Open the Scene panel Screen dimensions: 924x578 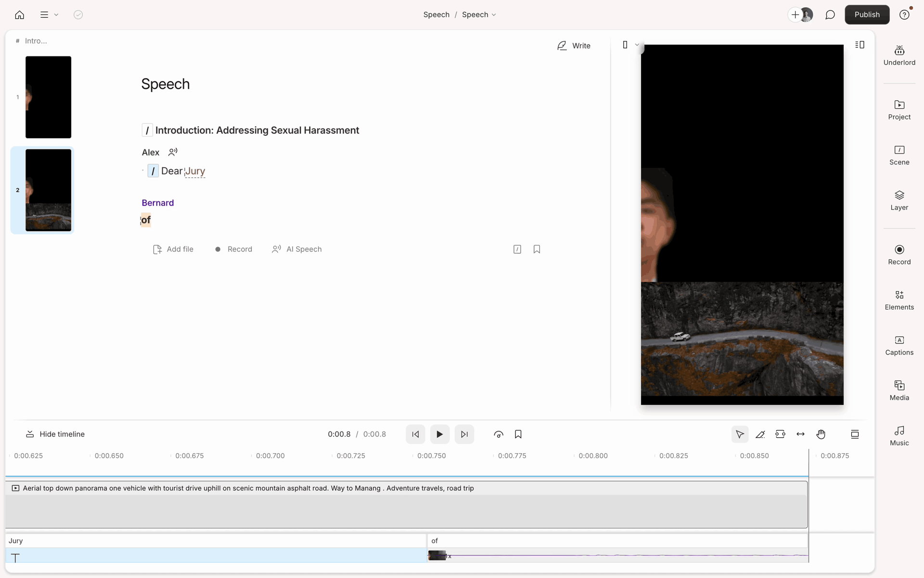point(899,155)
